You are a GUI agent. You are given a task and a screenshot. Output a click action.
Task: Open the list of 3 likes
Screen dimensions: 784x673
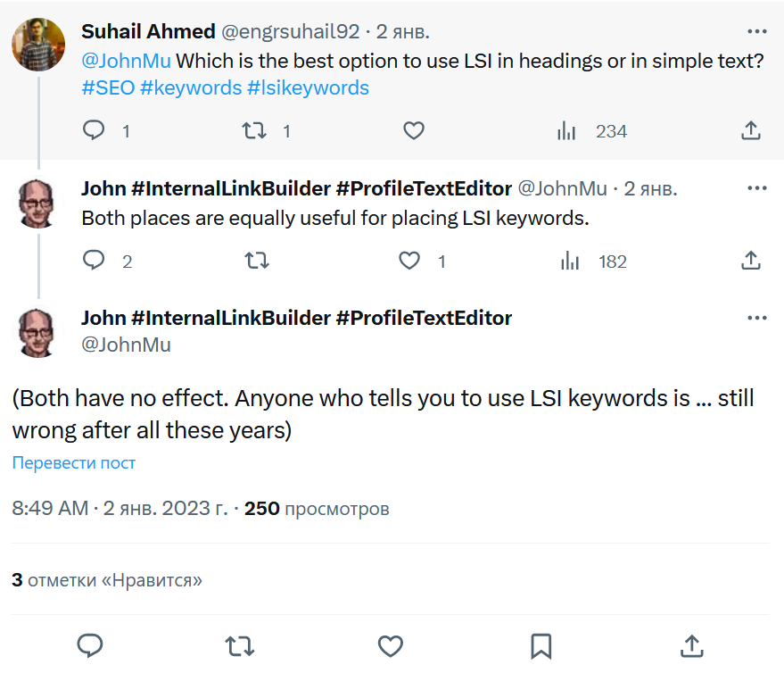107,580
